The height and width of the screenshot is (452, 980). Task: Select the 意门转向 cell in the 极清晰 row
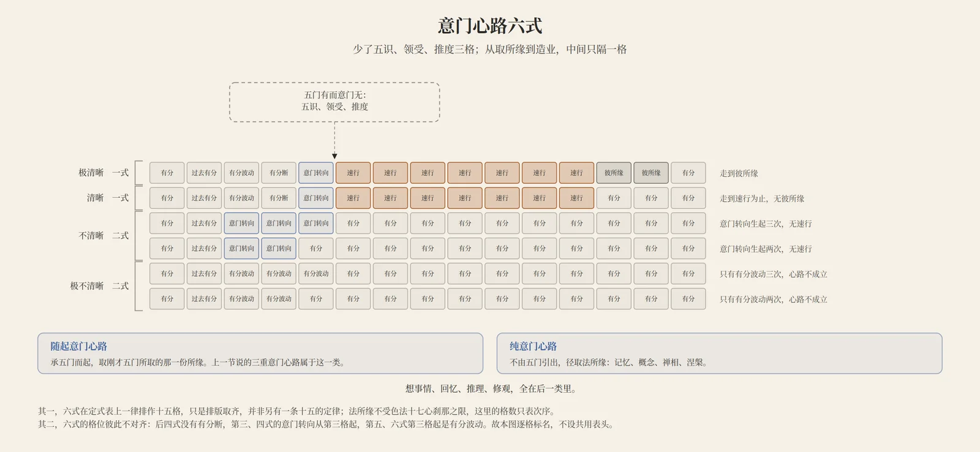[x=316, y=173]
